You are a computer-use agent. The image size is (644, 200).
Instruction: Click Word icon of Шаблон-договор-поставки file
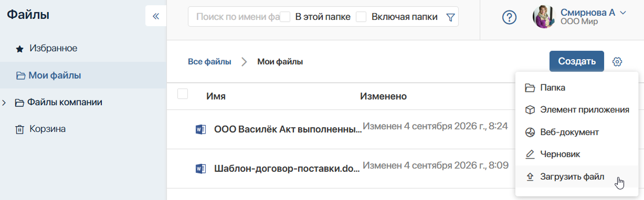[x=200, y=169]
